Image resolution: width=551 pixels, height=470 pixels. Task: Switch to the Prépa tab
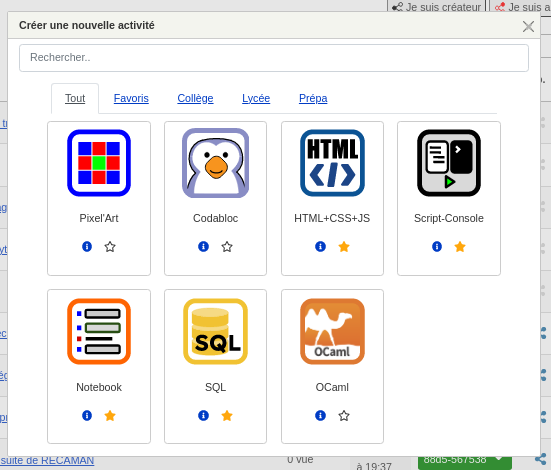(313, 98)
